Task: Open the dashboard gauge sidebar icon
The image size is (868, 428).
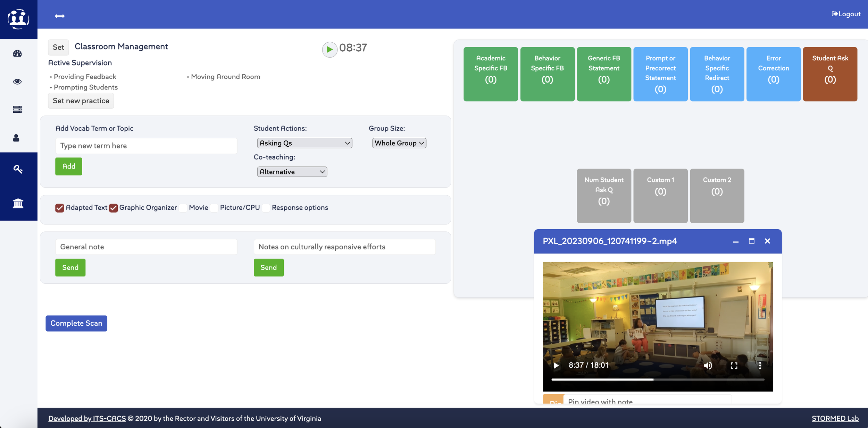Action: [17, 53]
